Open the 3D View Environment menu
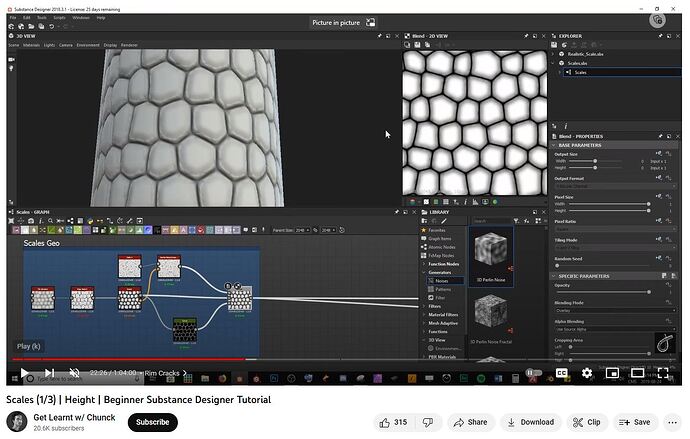690x439 pixels. (88, 45)
